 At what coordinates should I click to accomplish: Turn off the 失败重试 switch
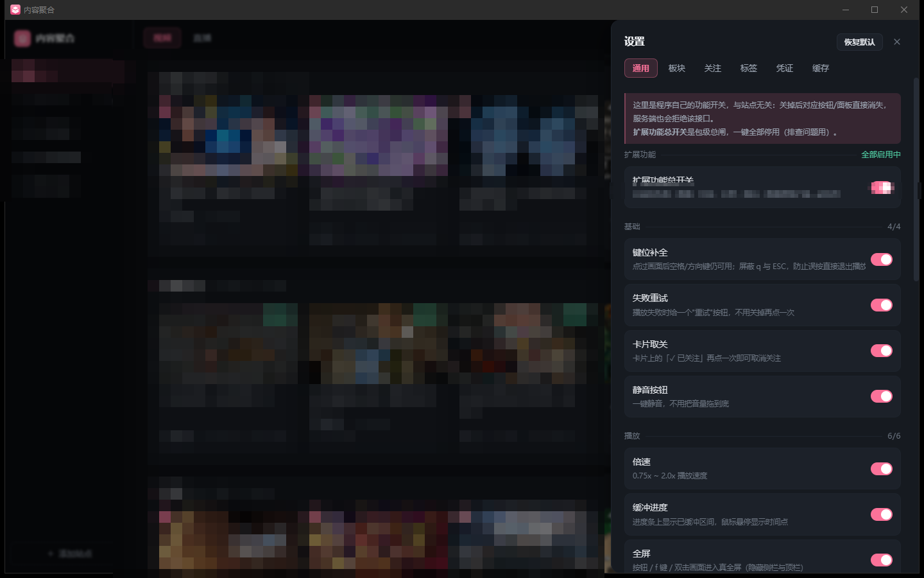tap(882, 305)
